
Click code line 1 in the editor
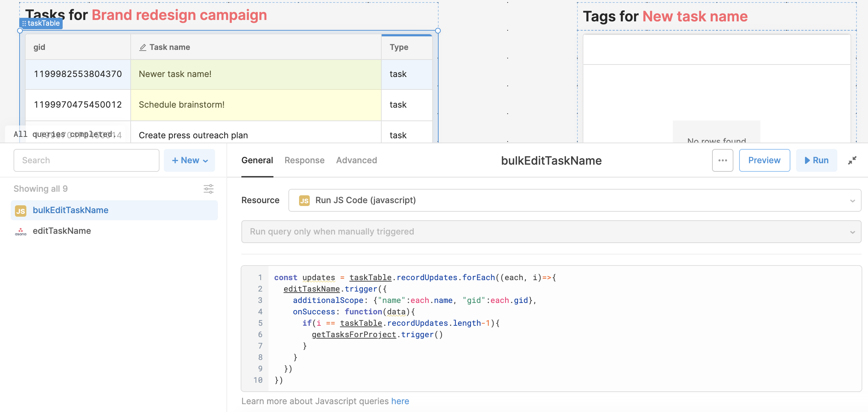(415, 278)
